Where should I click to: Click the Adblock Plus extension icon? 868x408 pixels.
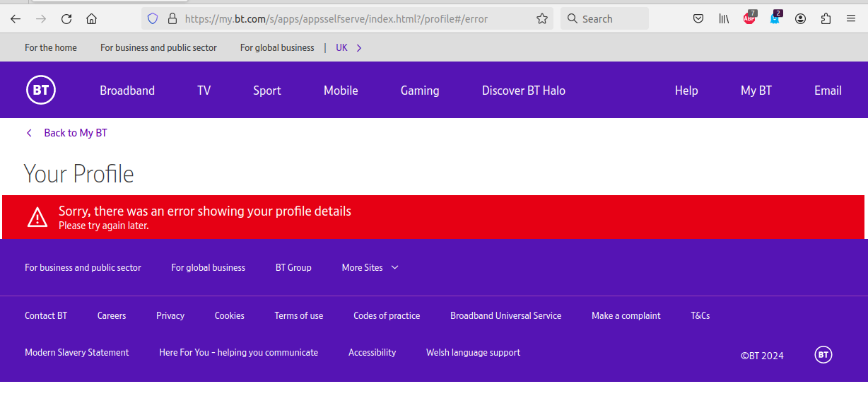[749, 18]
